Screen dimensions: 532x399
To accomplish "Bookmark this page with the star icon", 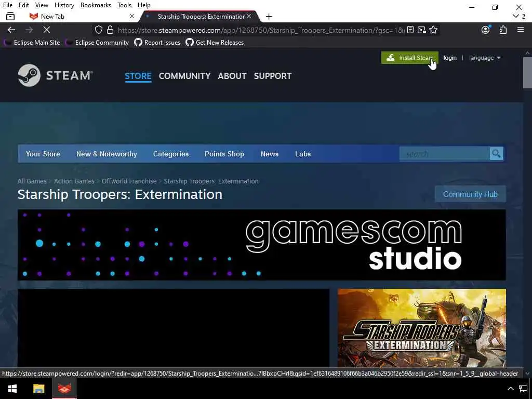I will 433,30.
